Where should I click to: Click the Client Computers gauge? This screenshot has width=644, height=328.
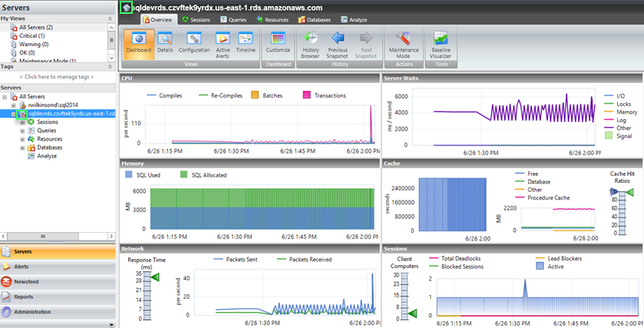[405, 296]
